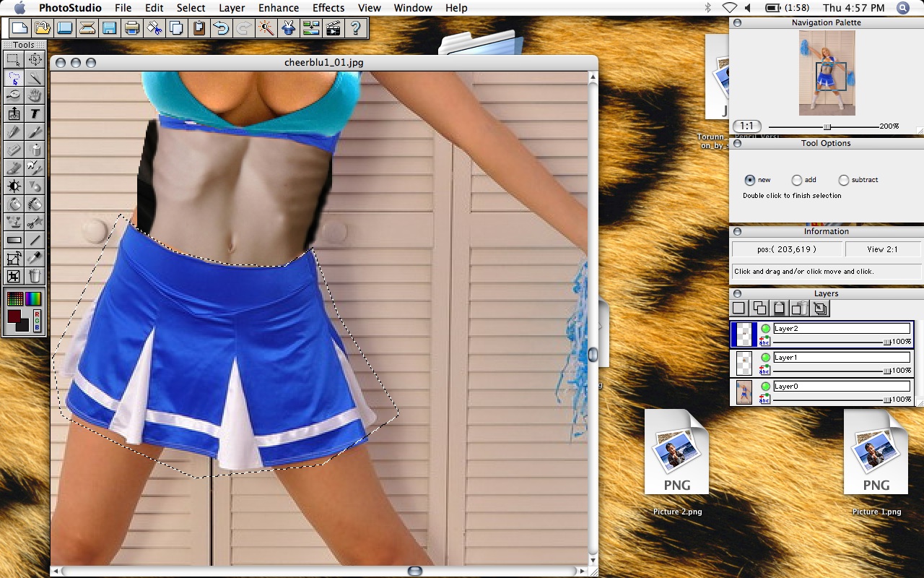Open the color grid swatches in Tools palette
This screenshot has width=924, height=578.
coord(14,298)
